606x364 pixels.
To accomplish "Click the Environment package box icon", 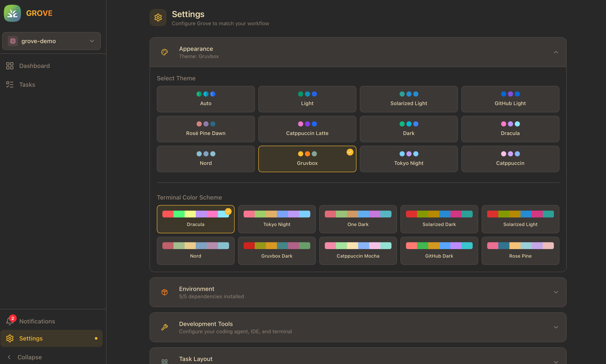I will pos(164,292).
